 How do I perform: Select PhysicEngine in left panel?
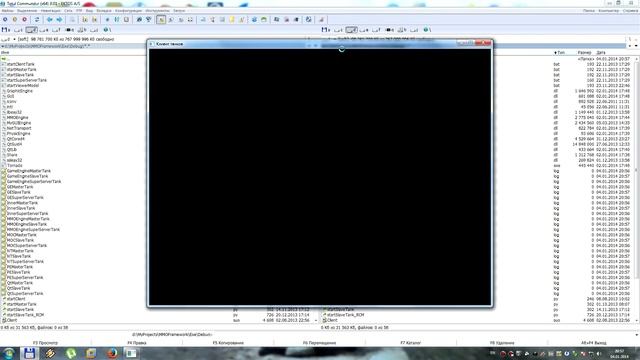tap(18, 133)
